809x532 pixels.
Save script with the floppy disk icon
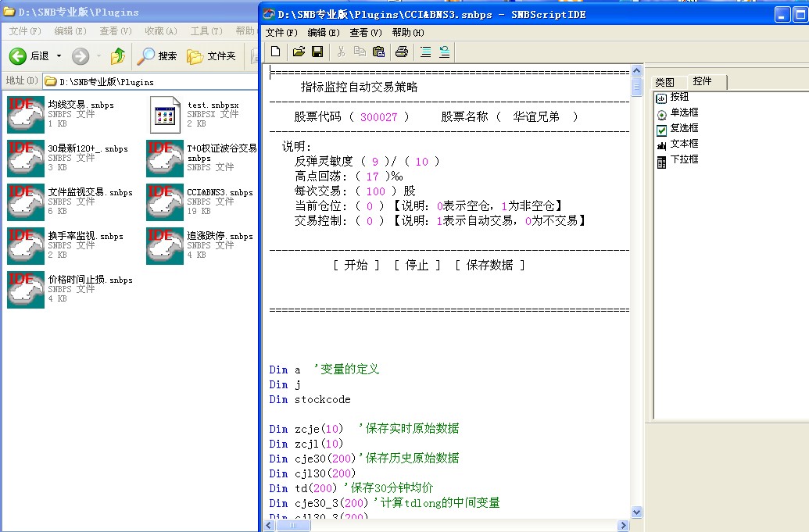click(317, 52)
